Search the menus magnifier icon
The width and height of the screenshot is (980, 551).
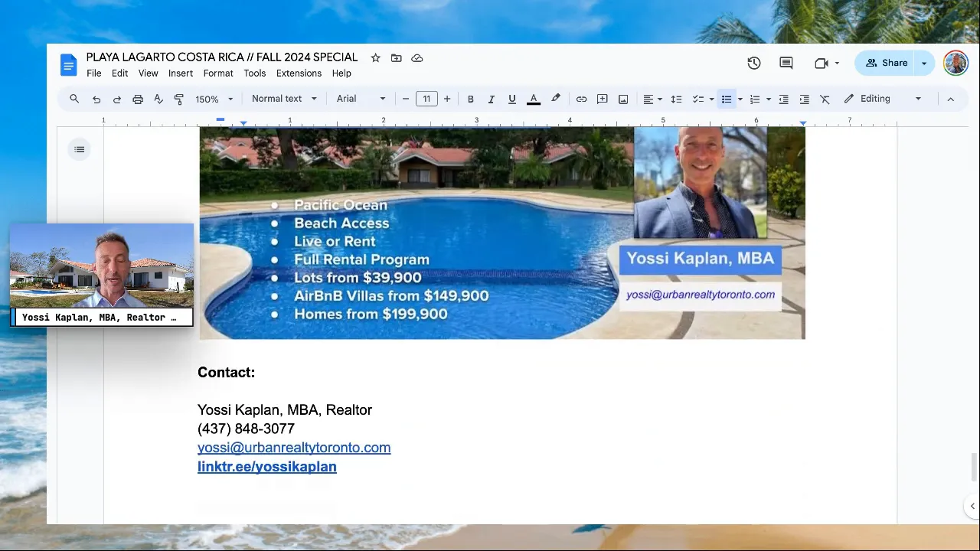[x=74, y=99]
